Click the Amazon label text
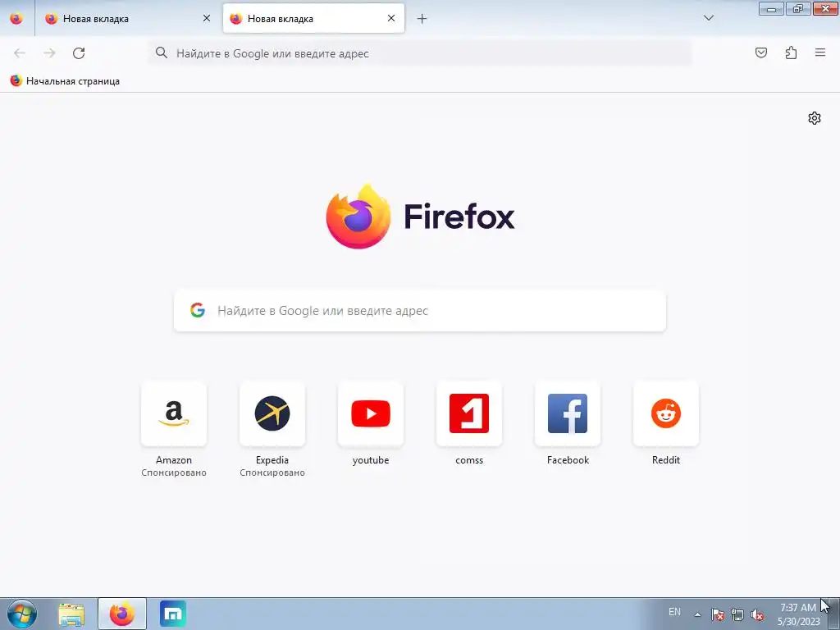840x630 pixels. [174, 460]
